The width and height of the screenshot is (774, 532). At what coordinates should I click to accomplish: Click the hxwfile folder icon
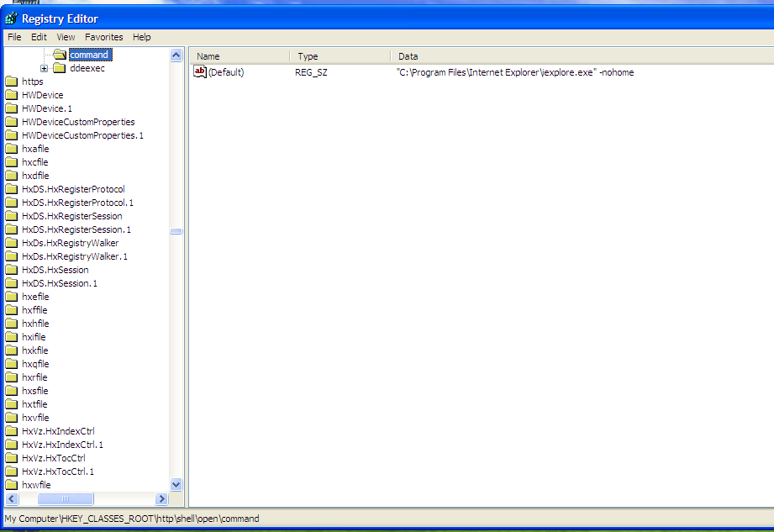pyautogui.click(x=11, y=485)
